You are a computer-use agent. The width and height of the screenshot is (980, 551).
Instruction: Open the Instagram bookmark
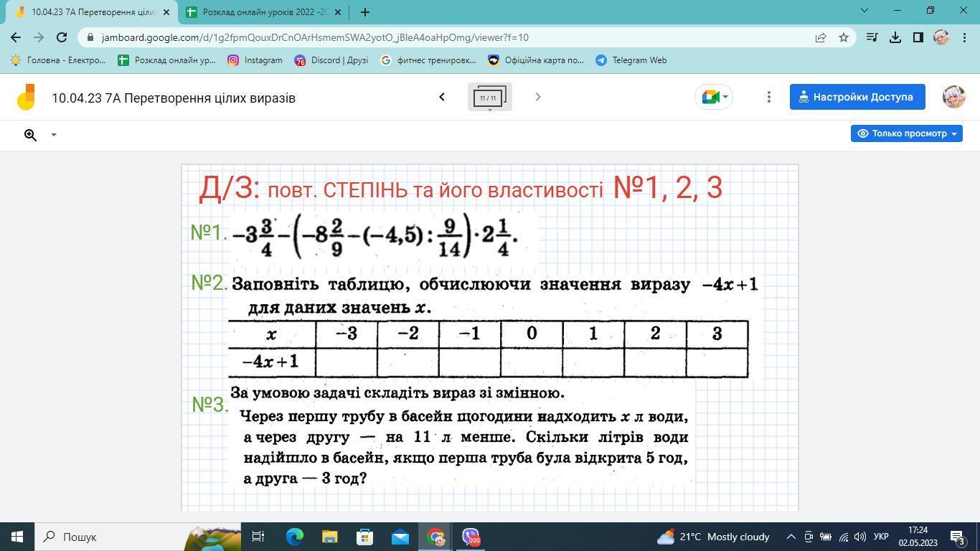click(255, 60)
